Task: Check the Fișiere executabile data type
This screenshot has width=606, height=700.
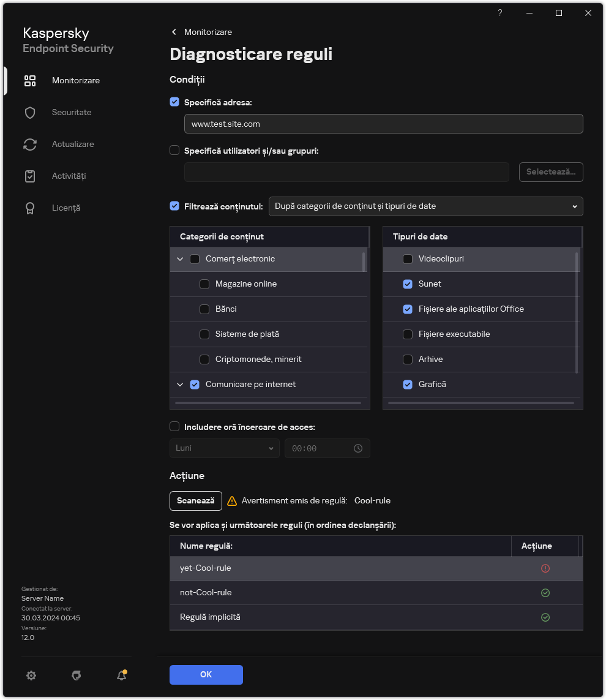Action: pyautogui.click(x=408, y=334)
